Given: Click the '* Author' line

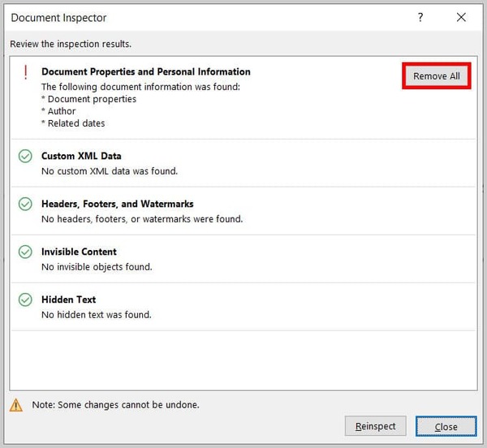Looking at the screenshot, I should point(58,111).
